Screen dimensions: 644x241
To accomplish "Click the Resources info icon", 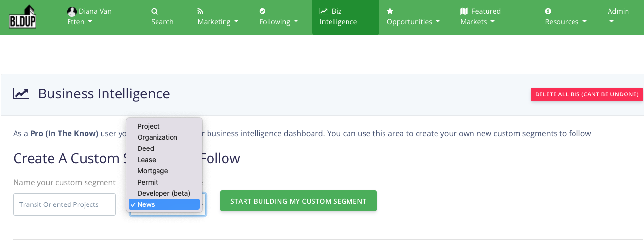I will click(x=548, y=11).
